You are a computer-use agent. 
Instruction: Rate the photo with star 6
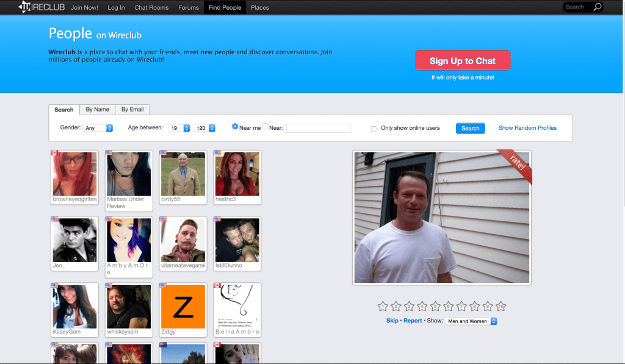click(449, 306)
